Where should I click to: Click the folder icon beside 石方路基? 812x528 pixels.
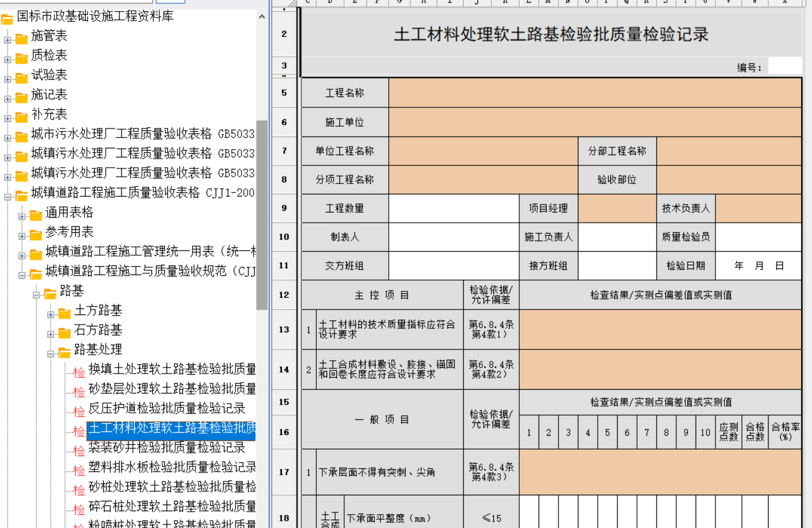65,332
